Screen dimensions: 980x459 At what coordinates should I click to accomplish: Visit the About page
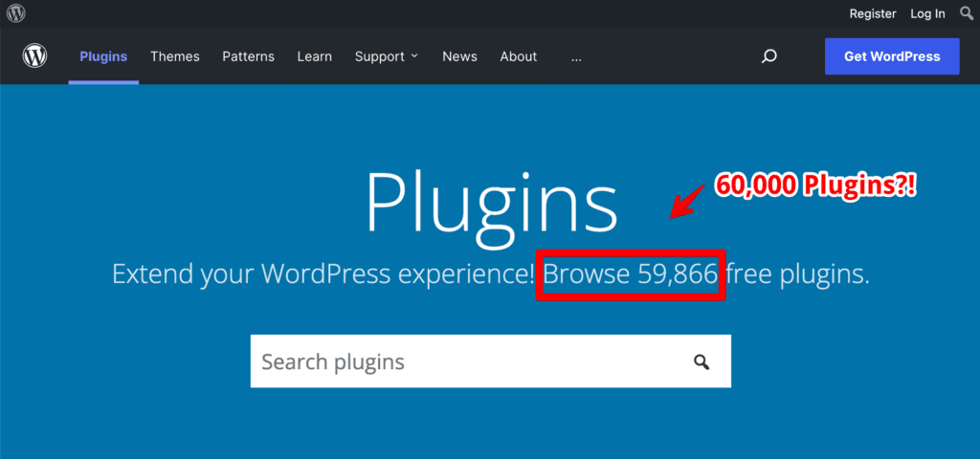tap(518, 56)
